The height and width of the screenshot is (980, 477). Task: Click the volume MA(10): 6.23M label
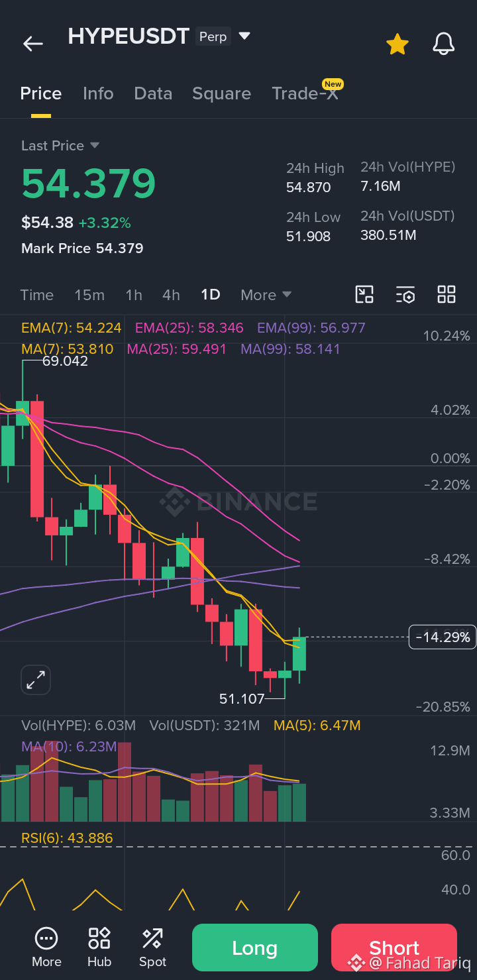pos(69,747)
